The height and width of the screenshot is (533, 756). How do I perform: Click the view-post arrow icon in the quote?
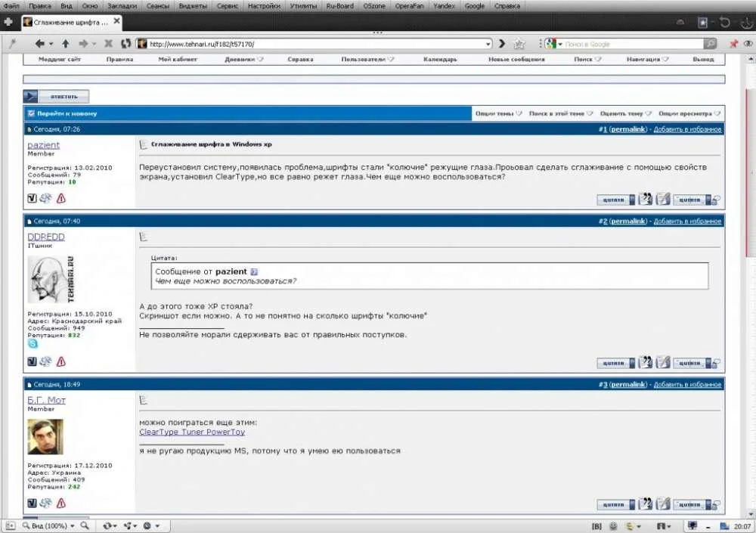coord(254,272)
